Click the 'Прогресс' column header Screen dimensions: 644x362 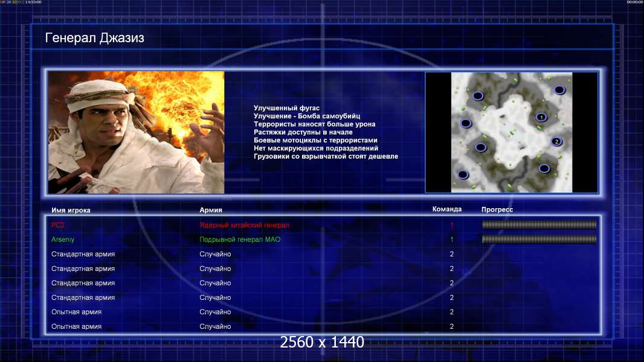pyautogui.click(x=497, y=209)
